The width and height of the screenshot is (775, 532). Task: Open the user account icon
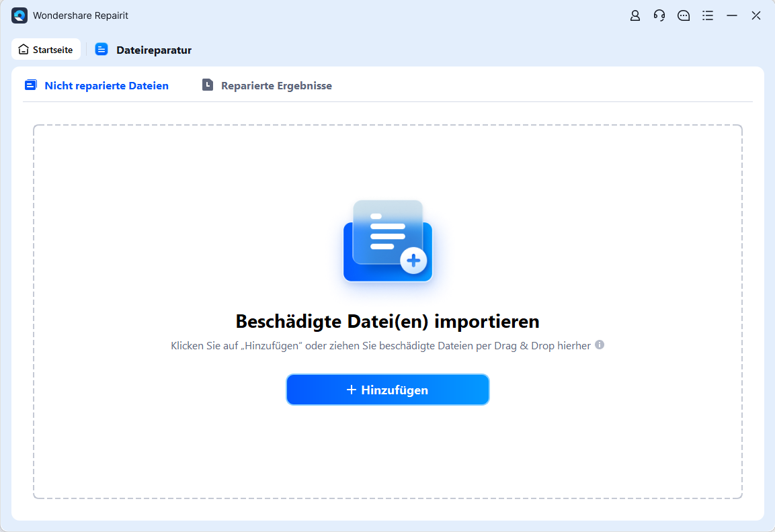point(635,15)
